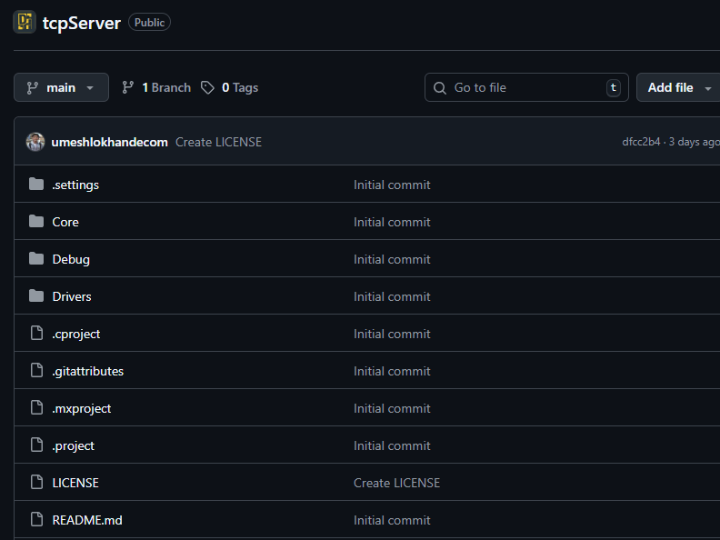
Task: Click the .cproject file icon
Action: pos(37,334)
